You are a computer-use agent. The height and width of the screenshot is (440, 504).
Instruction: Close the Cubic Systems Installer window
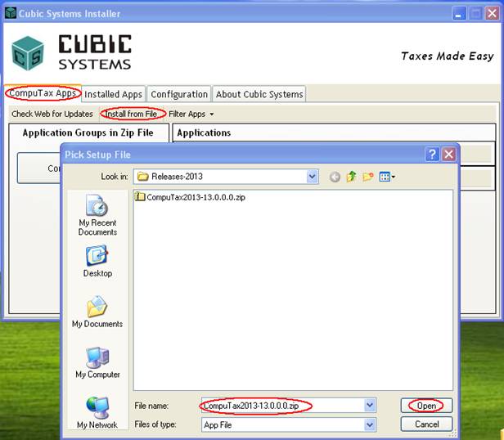click(492, 14)
